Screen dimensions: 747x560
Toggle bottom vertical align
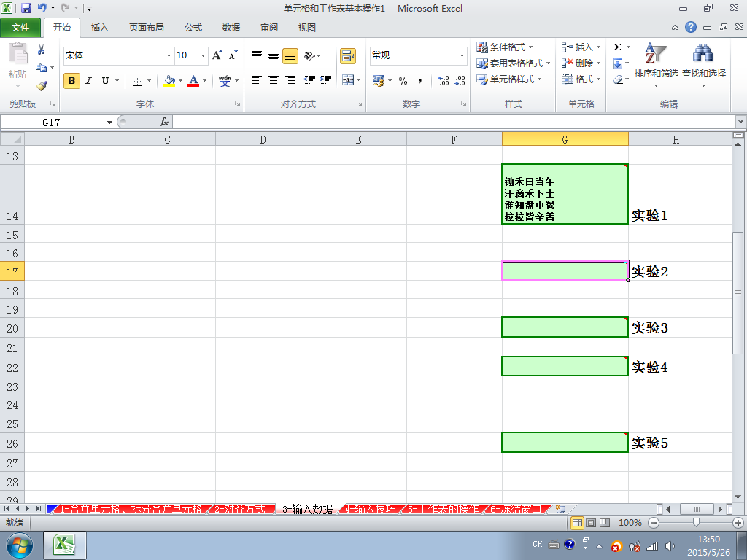click(290, 56)
